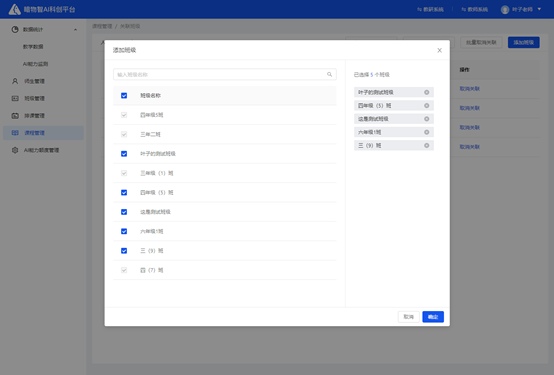Remove 叶子的测试班级 from selected list
Viewport: 554px width, 375px height.
[426, 92]
